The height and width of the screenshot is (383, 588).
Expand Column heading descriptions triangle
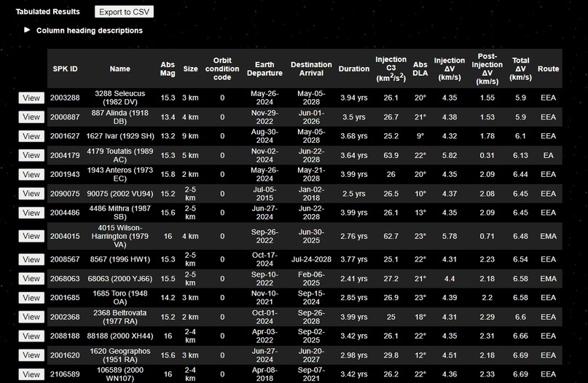click(27, 31)
